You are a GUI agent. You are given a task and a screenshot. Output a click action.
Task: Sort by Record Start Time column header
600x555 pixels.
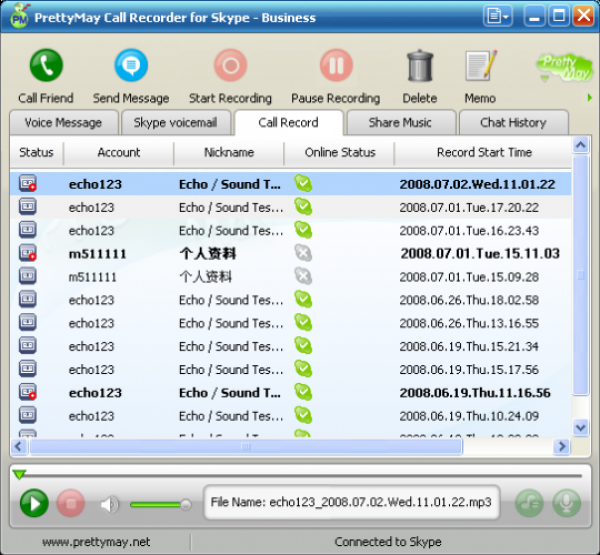coord(484,152)
